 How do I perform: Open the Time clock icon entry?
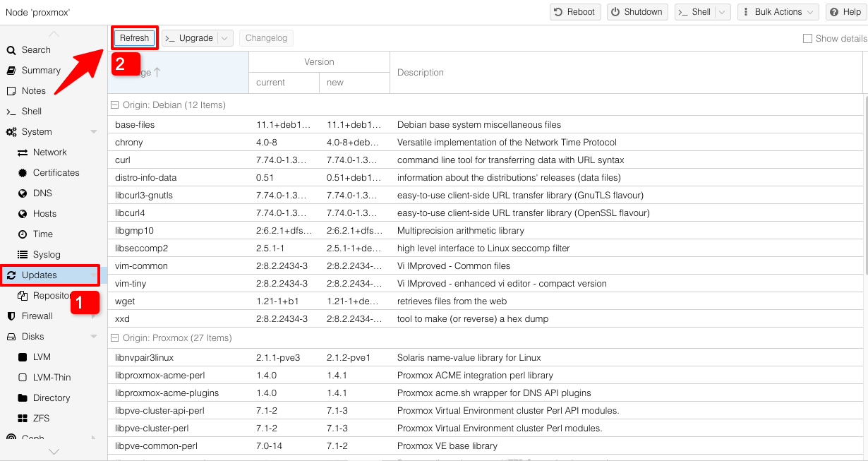(22, 234)
